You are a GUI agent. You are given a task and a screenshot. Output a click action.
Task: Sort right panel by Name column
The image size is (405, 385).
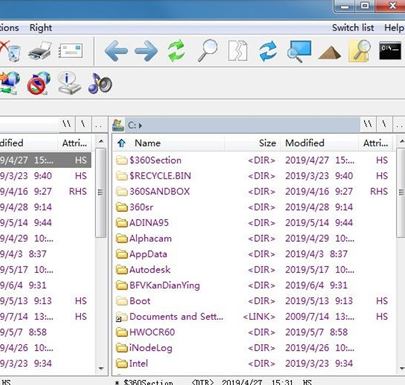coord(147,143)
